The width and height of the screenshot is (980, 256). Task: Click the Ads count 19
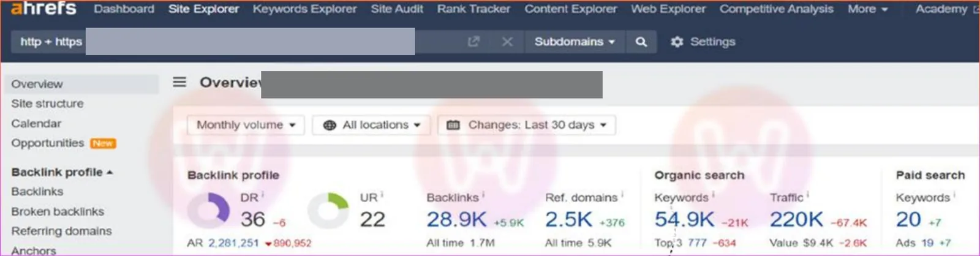point(927,243)
